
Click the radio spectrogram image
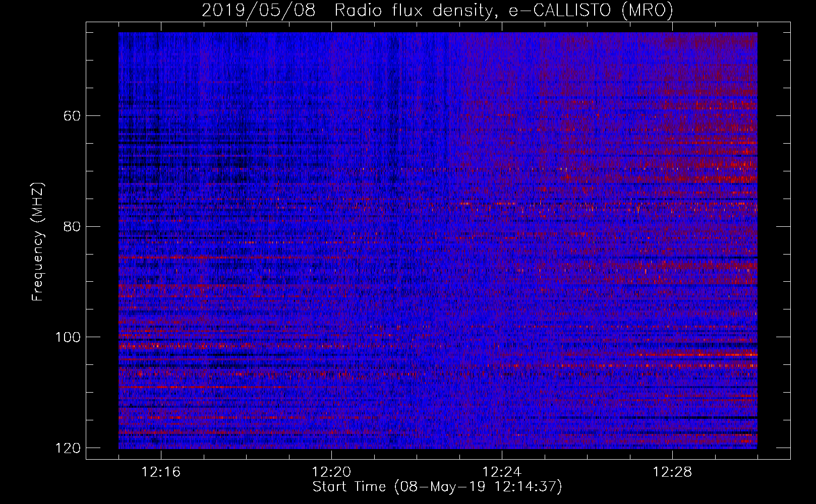(438, 240)
